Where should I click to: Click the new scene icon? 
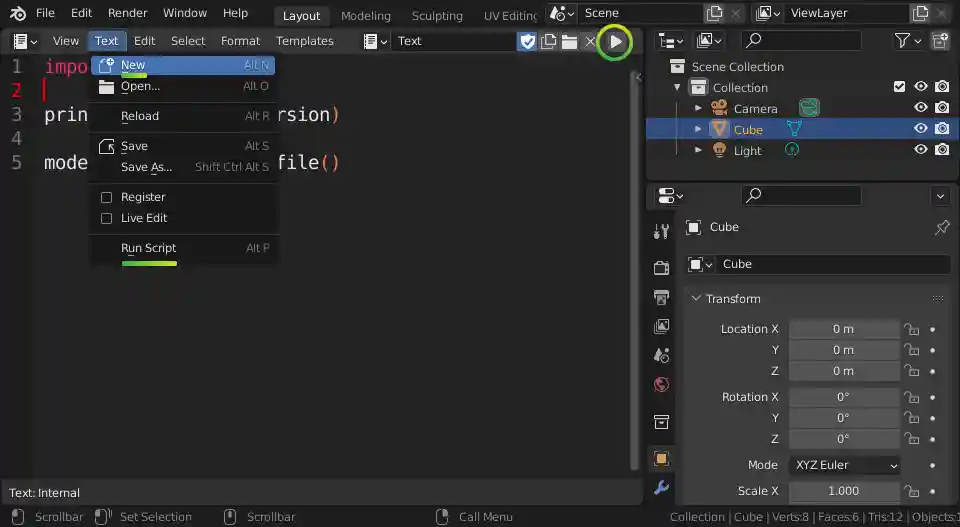714,13
